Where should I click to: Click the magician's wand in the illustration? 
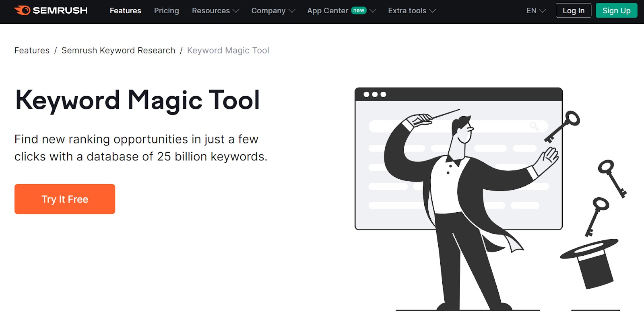pos(444,114)
